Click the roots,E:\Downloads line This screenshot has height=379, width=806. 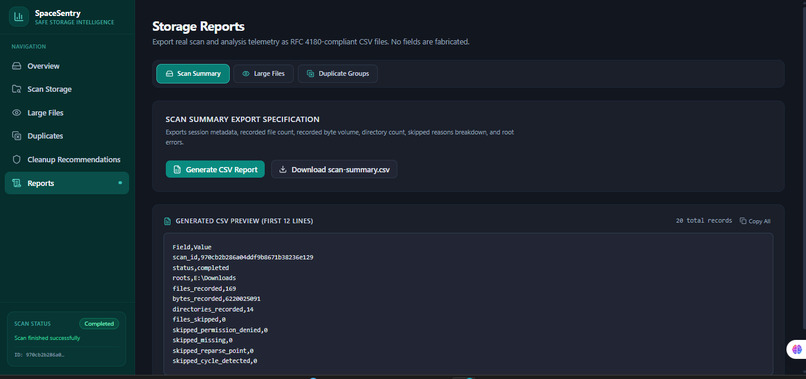(205, 278)
